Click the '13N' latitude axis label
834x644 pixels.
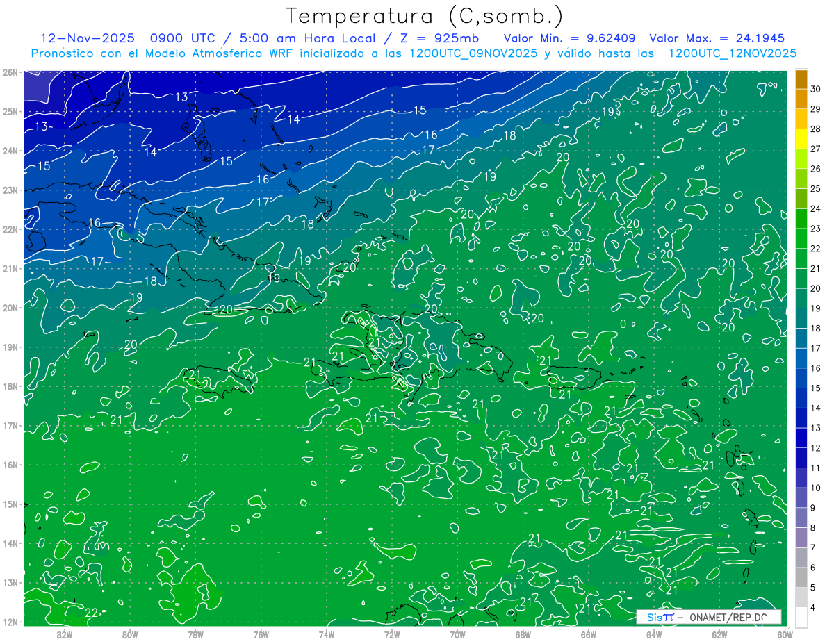10,582
